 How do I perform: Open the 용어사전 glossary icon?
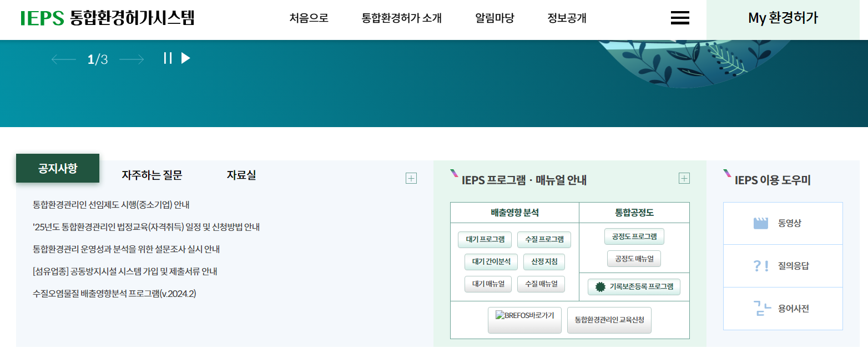783,309
